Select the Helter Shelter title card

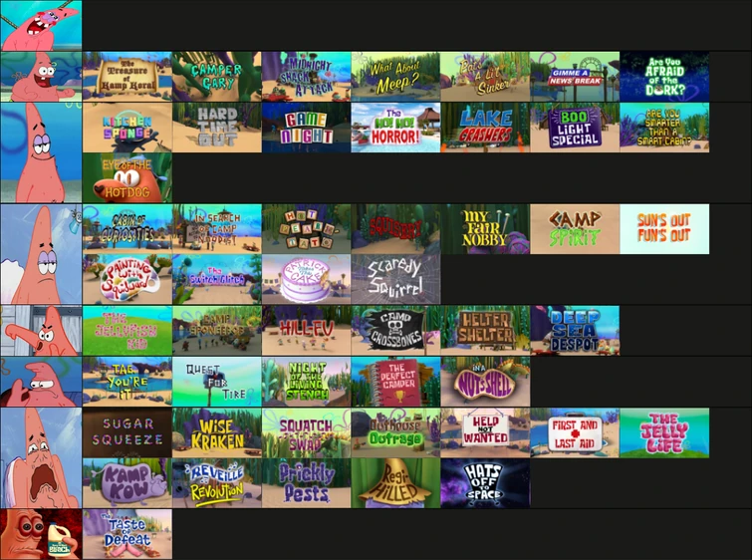pos(485,331)
